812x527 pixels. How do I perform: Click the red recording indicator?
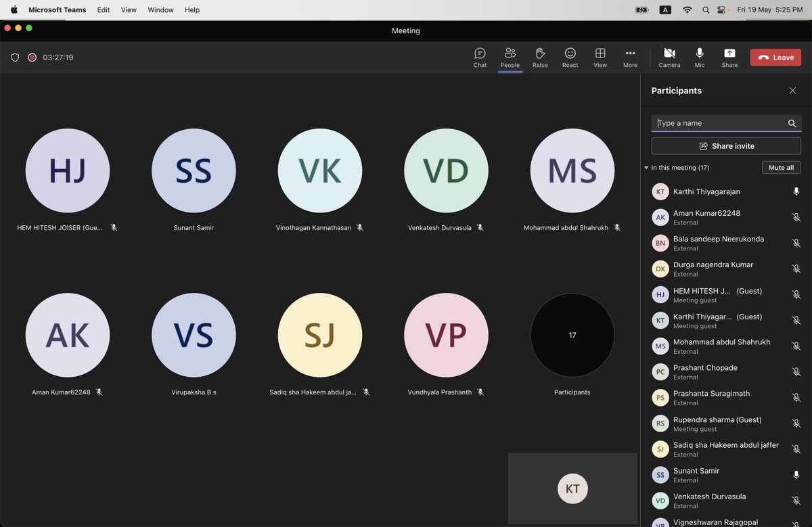tap(32, 58)
